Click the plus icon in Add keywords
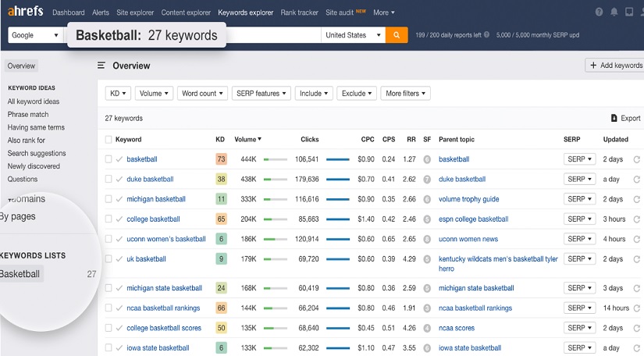This screenshot has width=644, height=356. [593, 66]
